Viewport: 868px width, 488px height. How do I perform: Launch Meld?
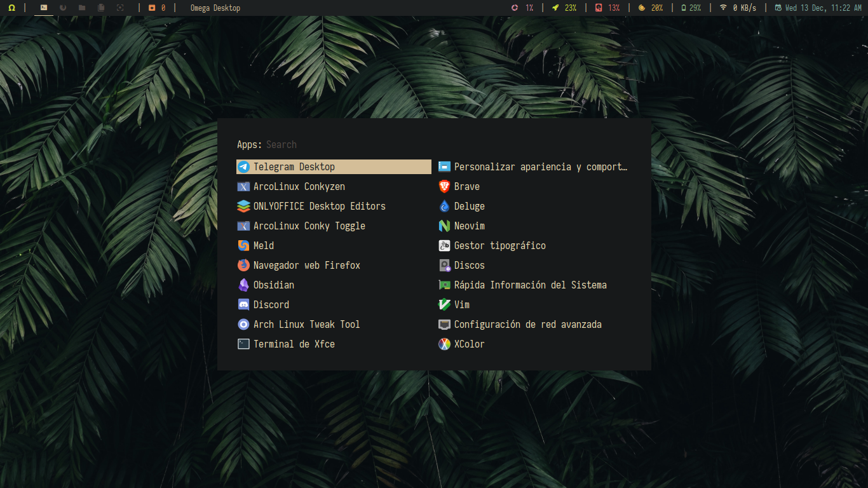click(x=263, y=245)
